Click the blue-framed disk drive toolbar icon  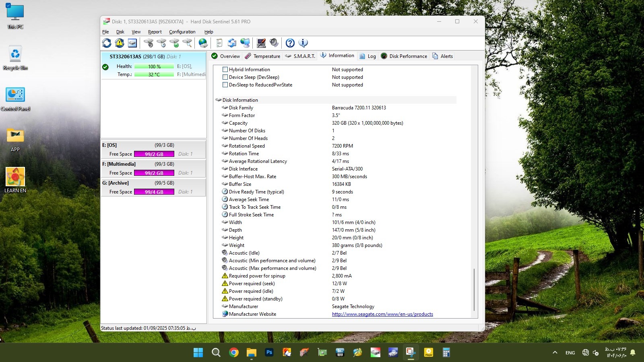tap(132, 43)
